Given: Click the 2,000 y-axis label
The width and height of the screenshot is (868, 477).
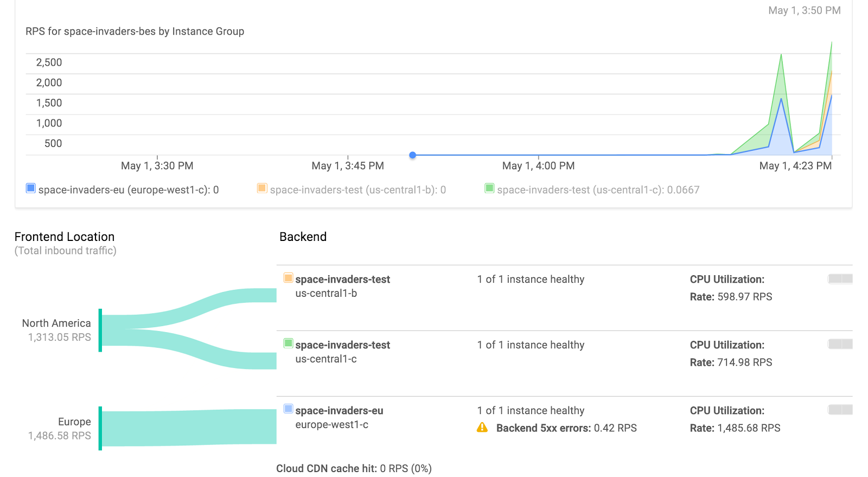Looking at the screenshot, I should [x=49, y=82].
